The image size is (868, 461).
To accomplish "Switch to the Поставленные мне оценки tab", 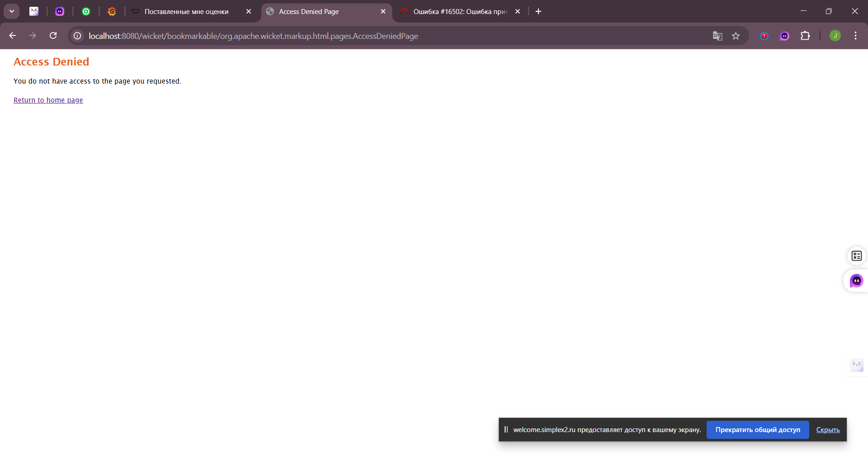I will tap(186, 12).
